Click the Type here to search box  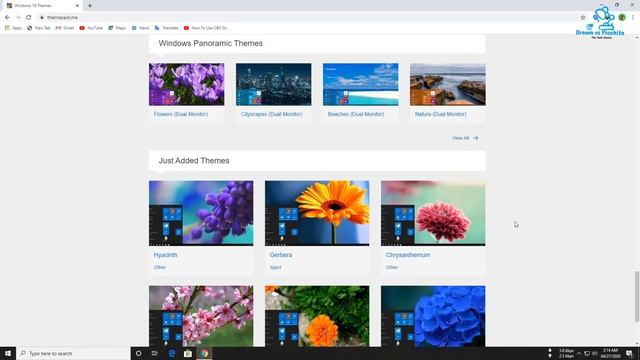(x=73, y=353)
